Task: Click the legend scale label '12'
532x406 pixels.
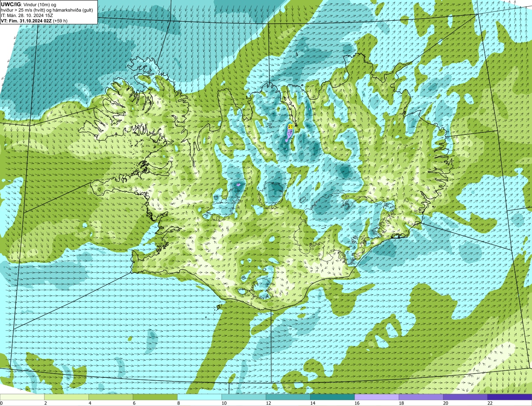Action: pyautogui.click(x=268, y=403)
